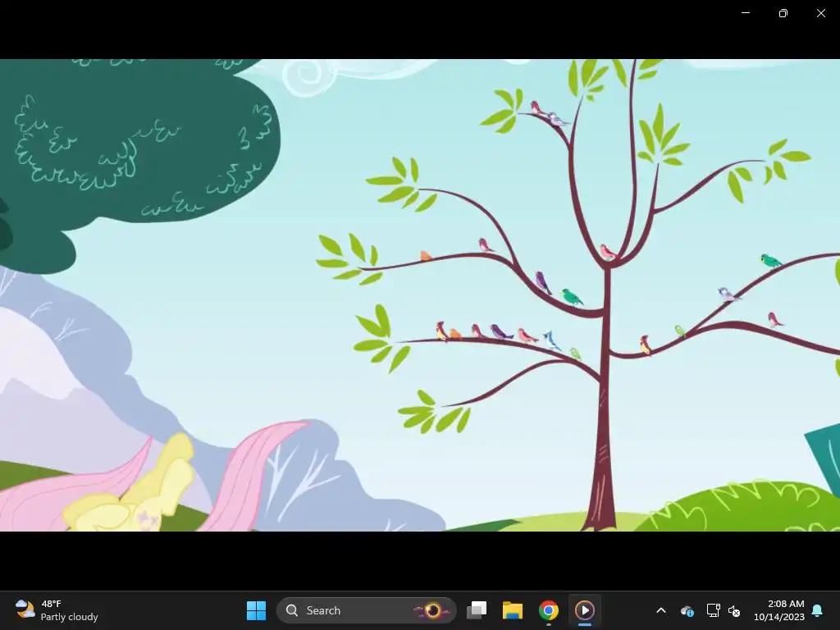Open Google Chrome from taskbar
The image size is (840, 630).
[549, 610]
